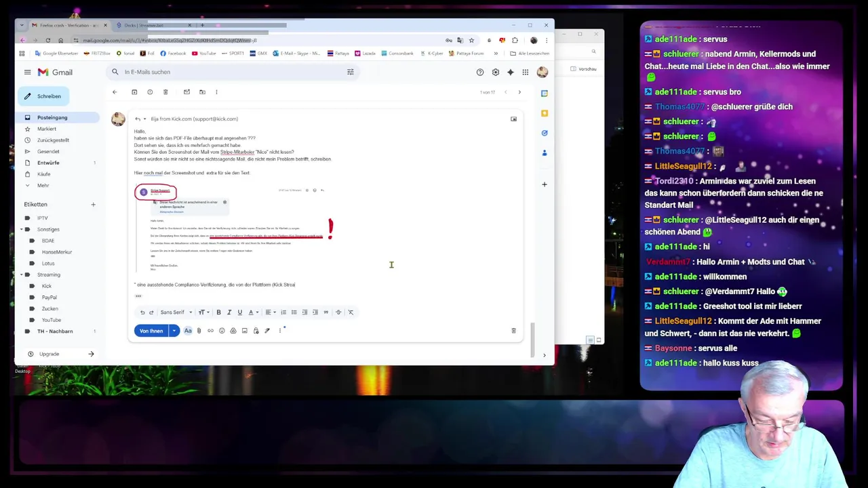Collapse the Sonstiges label group
Image resolution: width=868 pixels, height=488 pixels.
pos(21,229)
